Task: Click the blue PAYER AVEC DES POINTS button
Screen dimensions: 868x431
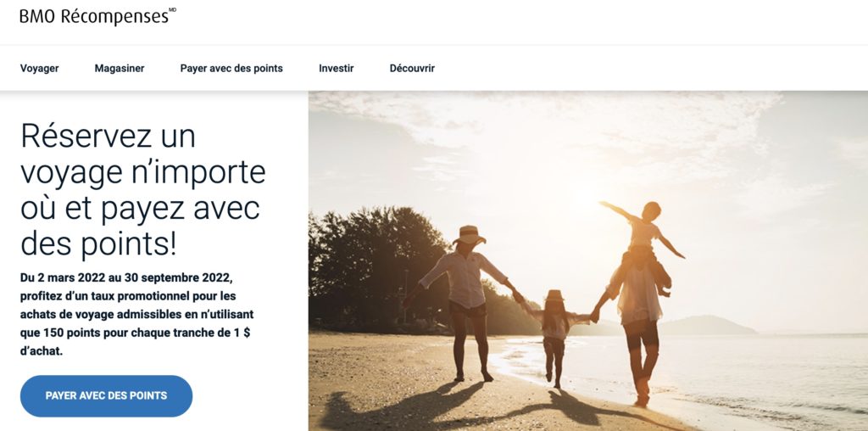Action: 106,396
